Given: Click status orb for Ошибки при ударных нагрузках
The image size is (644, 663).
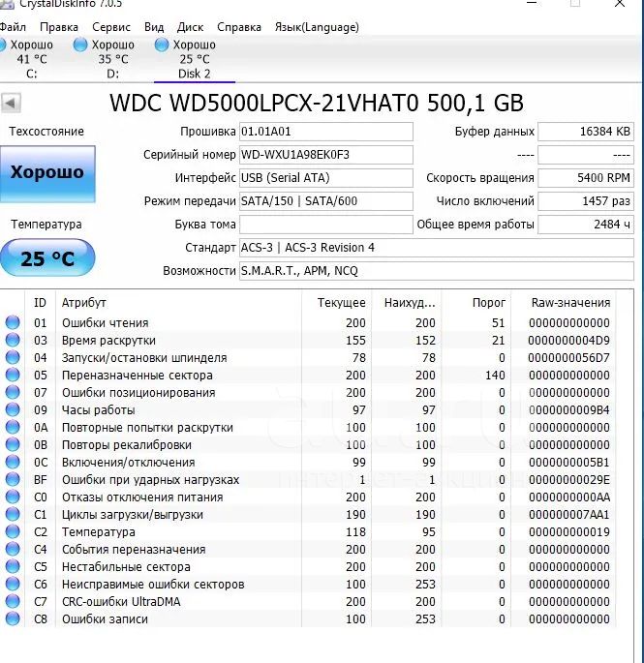Looking at the screenshot, I should (13, 479).
